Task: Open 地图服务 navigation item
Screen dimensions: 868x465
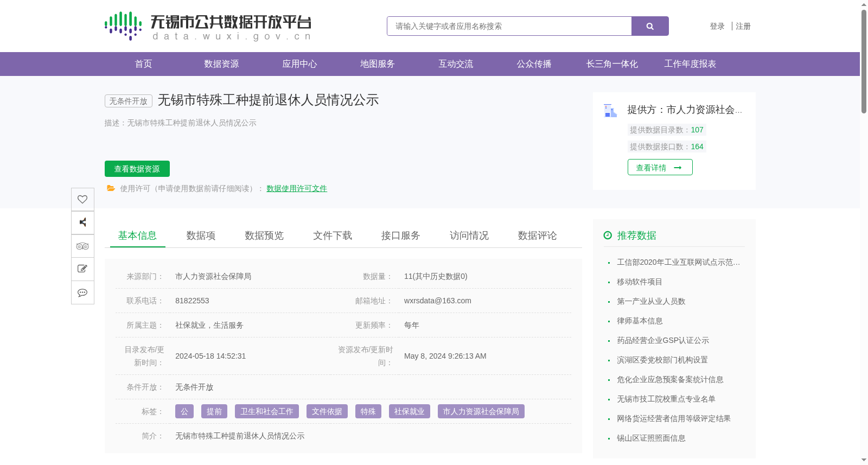Action: pos(378,64)
